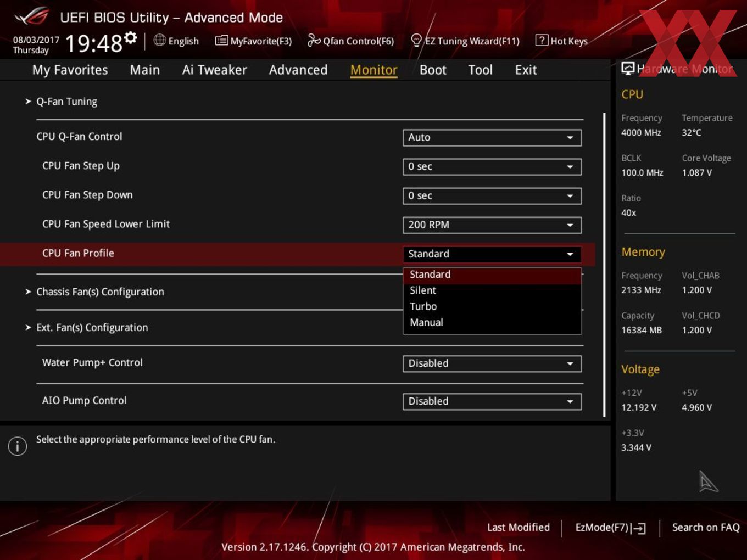Click the ROG logo icon
Screen dimensions: 747x560
[x=32, y=16]
